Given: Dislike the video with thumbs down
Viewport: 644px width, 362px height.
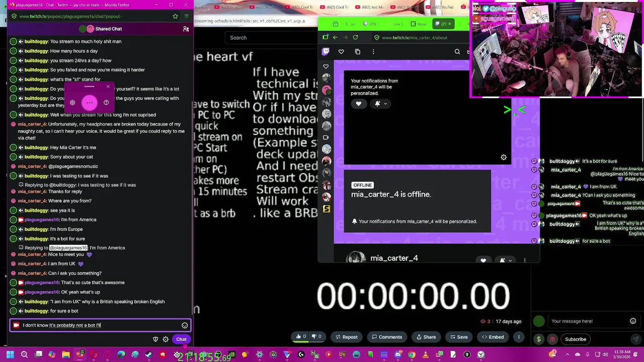Looking at the screenshot, I should point(316,337).
